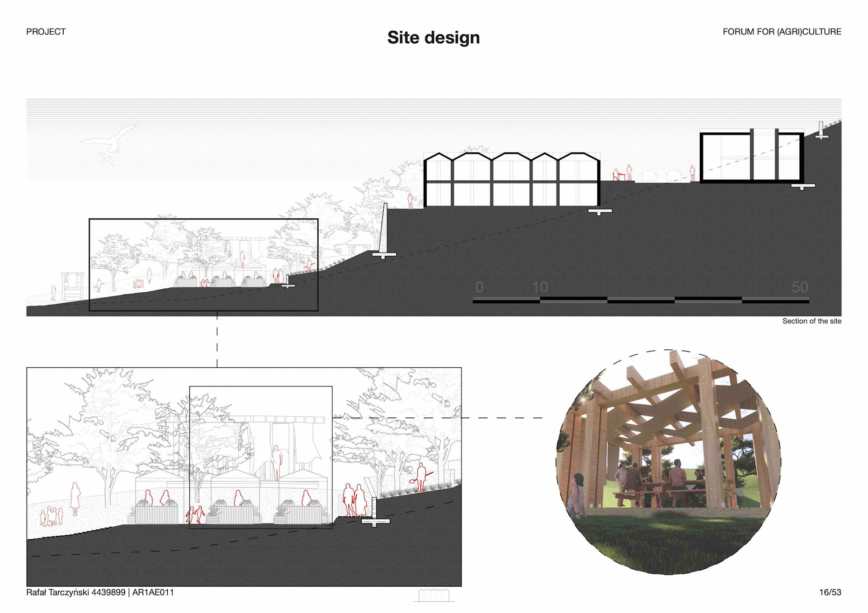
Task: Click the Section of the site caption
Action: pyautogui.click(x=811, y=321)
